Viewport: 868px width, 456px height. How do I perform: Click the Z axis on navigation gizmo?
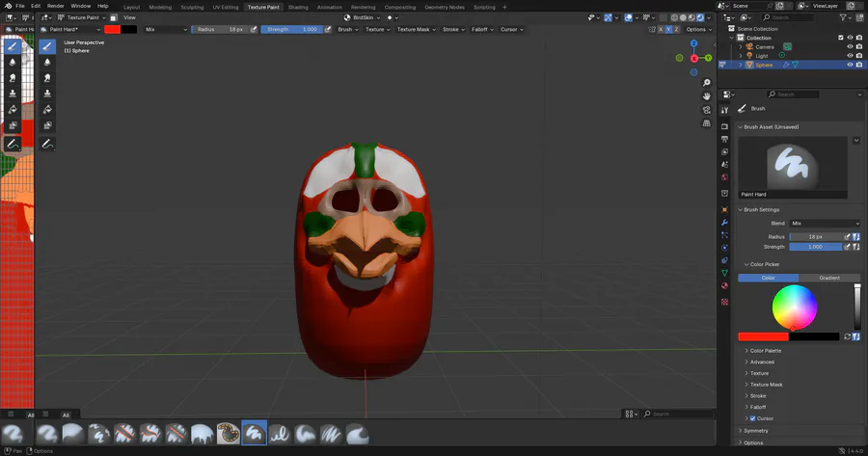click(693, 43)
